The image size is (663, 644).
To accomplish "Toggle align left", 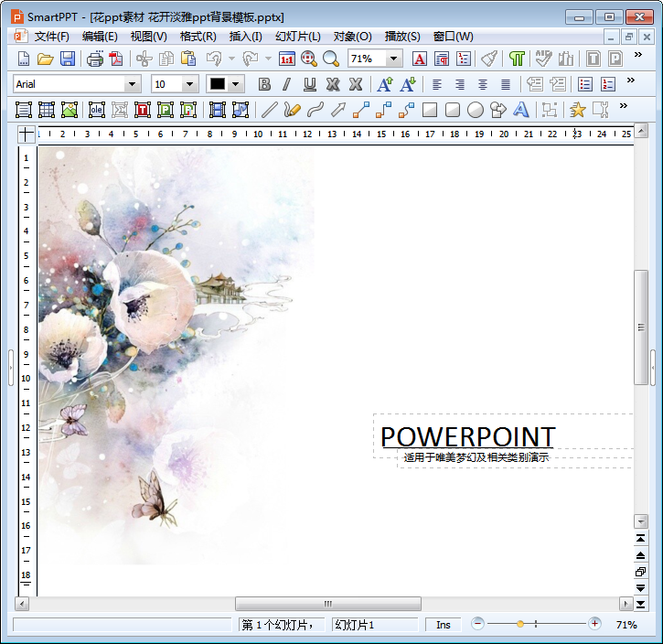I will coord(437,84).
